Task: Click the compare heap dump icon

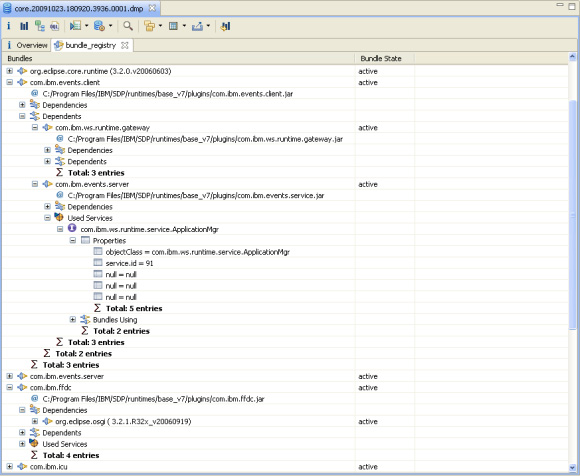Action: coord(225,26)
